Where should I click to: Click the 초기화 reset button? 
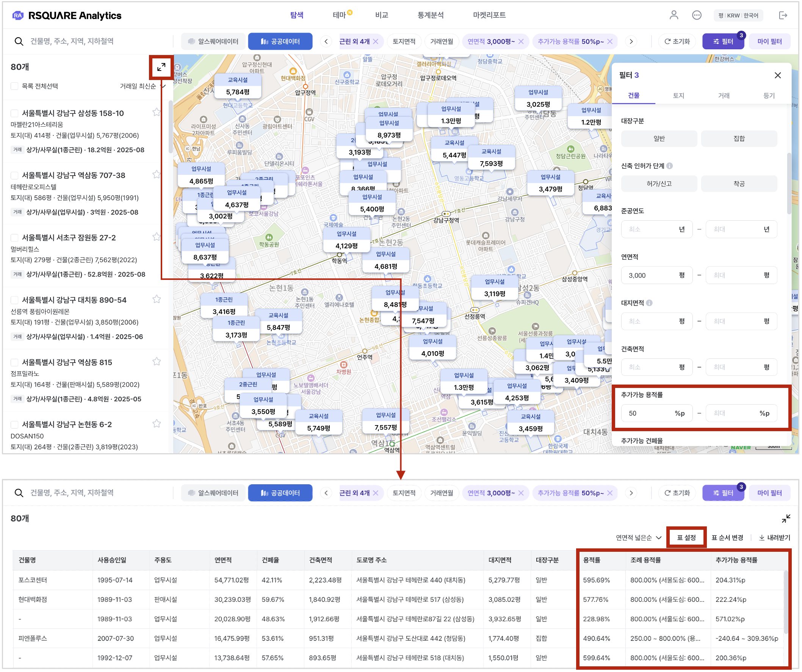tap(678, 41)
